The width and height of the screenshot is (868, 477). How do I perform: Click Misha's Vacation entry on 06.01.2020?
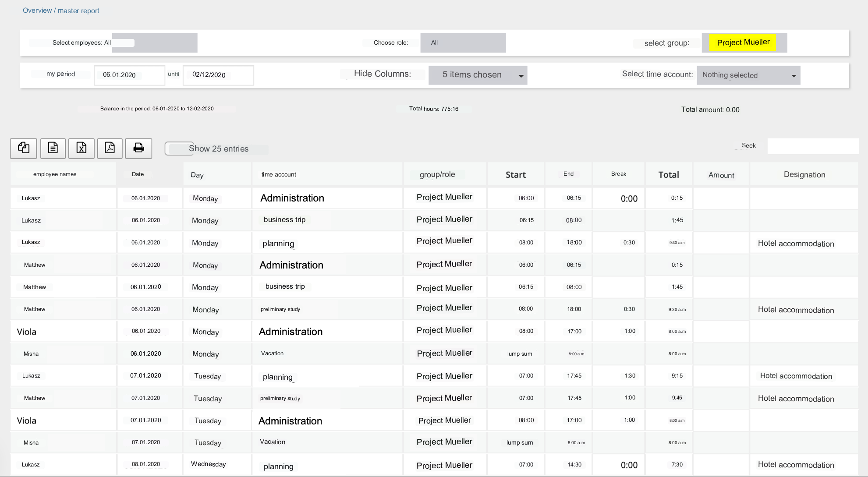click(x=272, y=353)
